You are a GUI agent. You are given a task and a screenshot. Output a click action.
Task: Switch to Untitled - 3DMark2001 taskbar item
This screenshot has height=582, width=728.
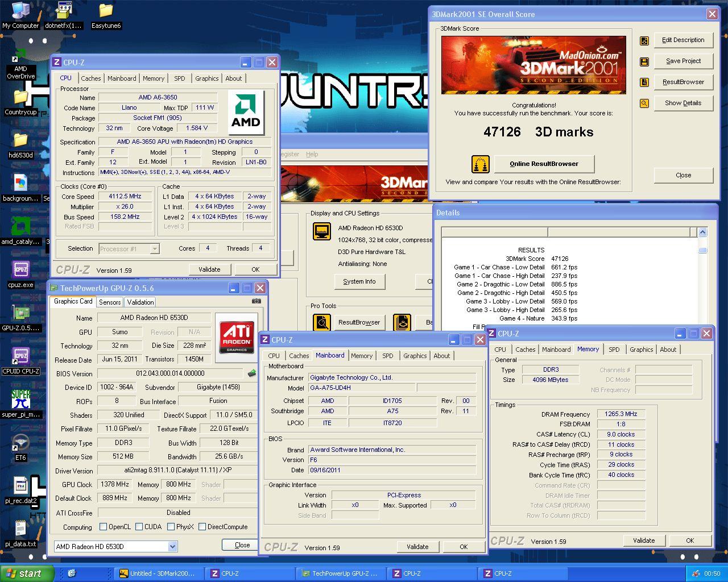point(158,573)
